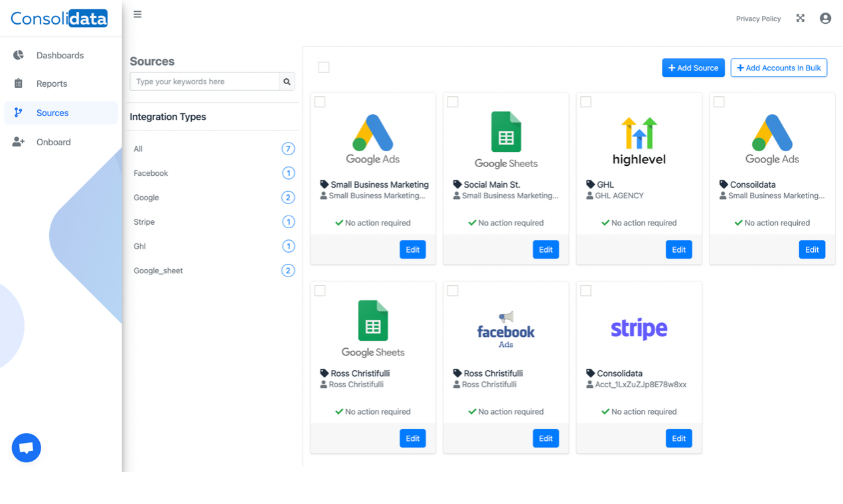Toggle the hamburger menu icon

(137, 14)
